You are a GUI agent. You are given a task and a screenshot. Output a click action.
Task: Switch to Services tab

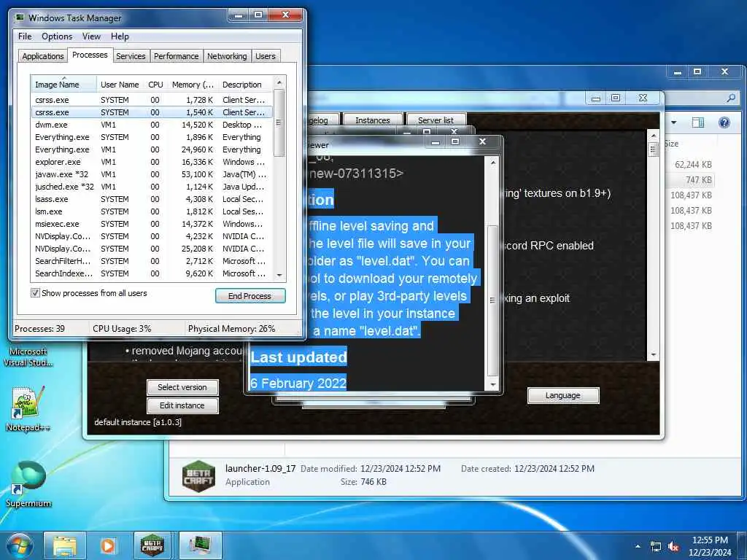131,56
